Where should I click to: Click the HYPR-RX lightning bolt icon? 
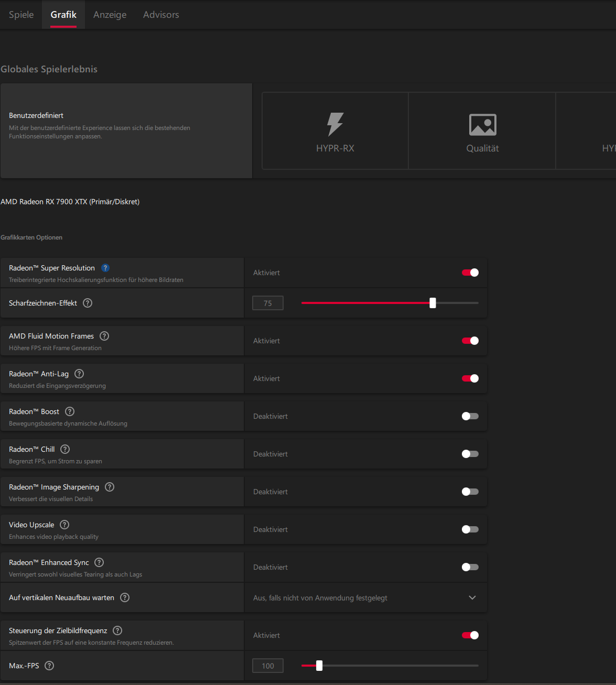[335, 124]
